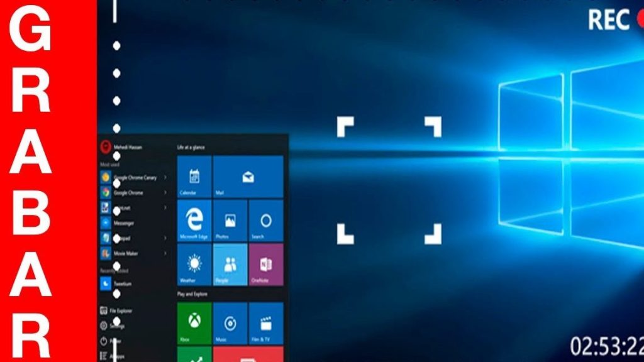Viewport: 644px width, 362px height.
Task: Expand Google Chrome jump list arrow
Action: [165, 192]
